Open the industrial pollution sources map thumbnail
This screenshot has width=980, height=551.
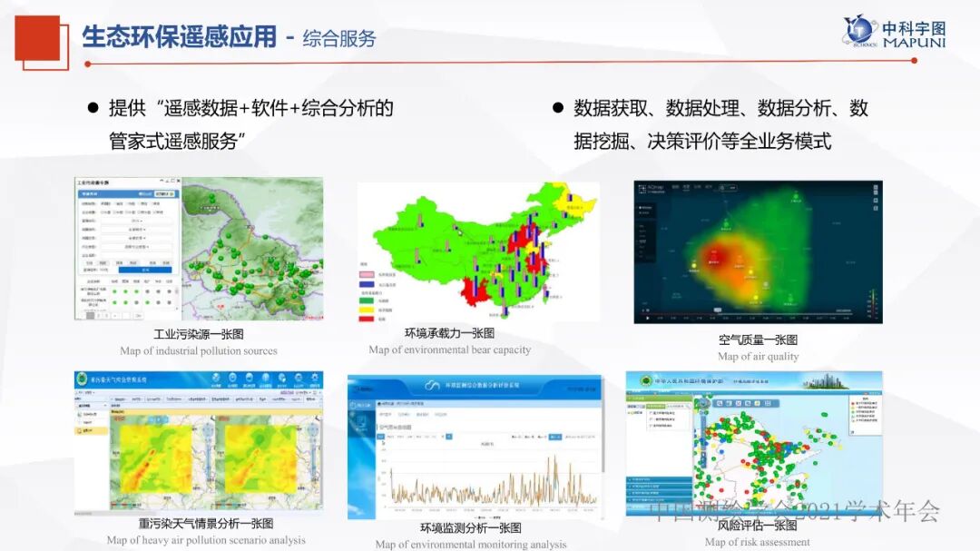pyautogui.click(x=199, y=249)
